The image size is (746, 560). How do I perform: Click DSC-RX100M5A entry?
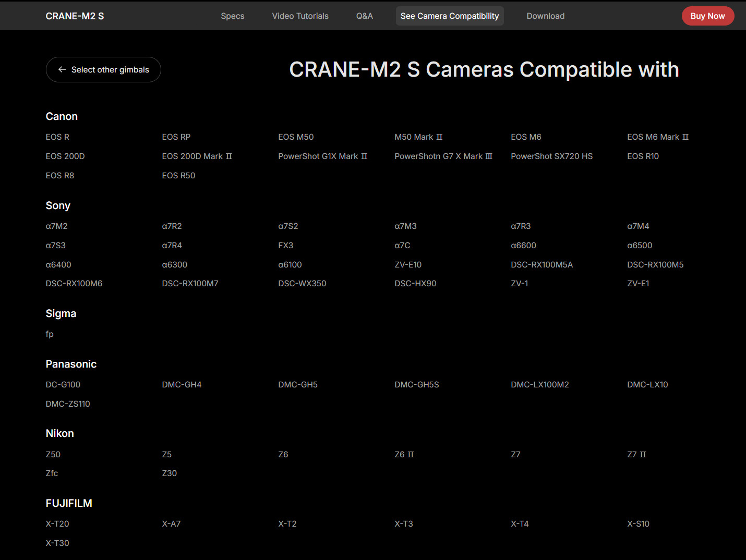542,265
